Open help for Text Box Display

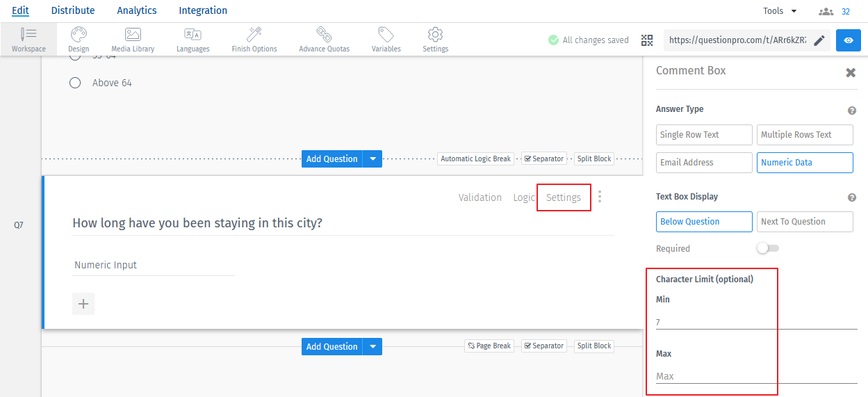[x=852, y=197]
